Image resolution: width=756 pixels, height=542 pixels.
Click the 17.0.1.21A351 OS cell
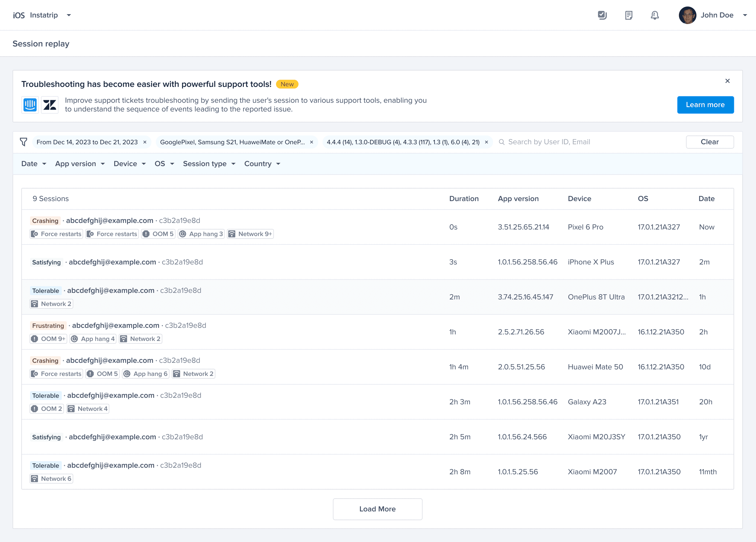pyautogui.click(x=658, y=402)
